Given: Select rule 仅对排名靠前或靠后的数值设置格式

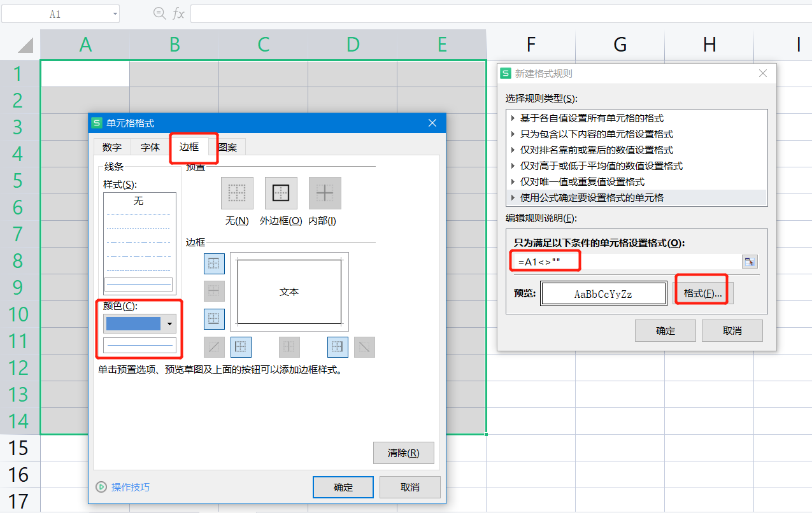Looking at the screenshot, I should coord(637,150).
